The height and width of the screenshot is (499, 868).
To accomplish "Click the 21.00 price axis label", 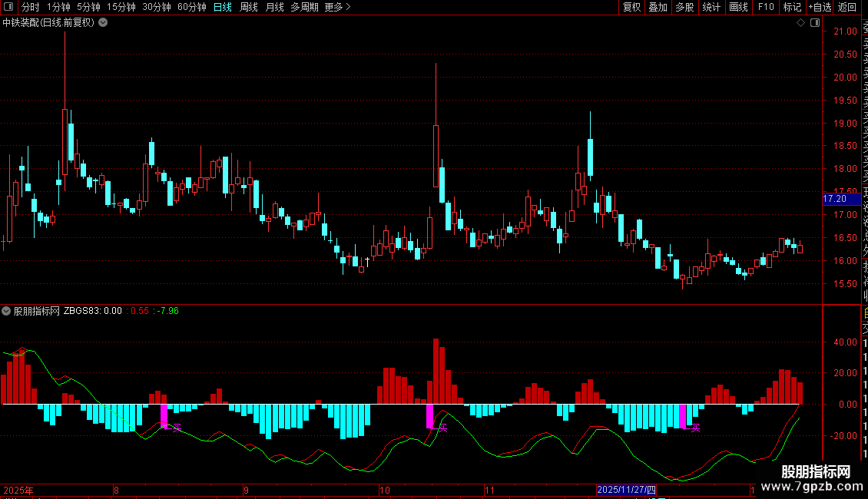I will (845, 31).
